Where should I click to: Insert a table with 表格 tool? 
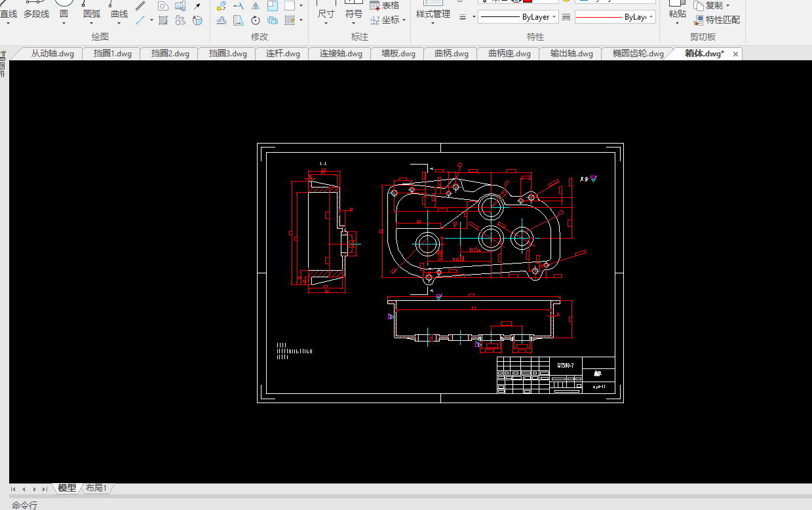384,5
